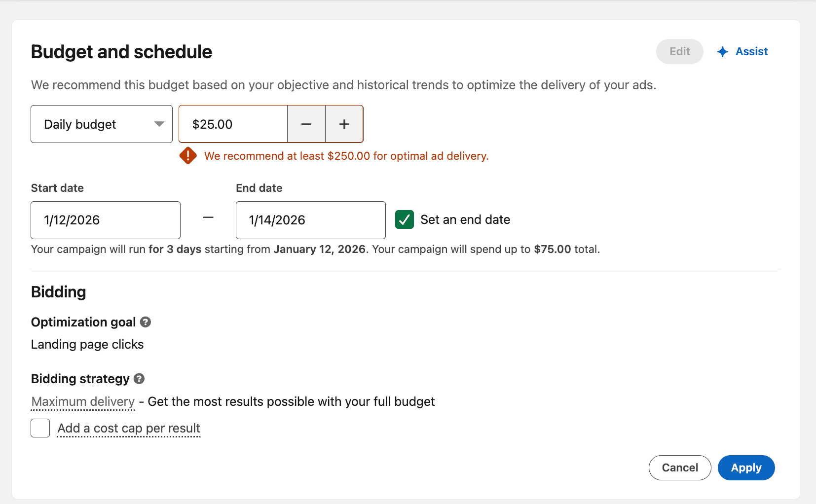Click the $25.00 budget amount field
This screenshot has height=504, width=816.
[232, 124]
